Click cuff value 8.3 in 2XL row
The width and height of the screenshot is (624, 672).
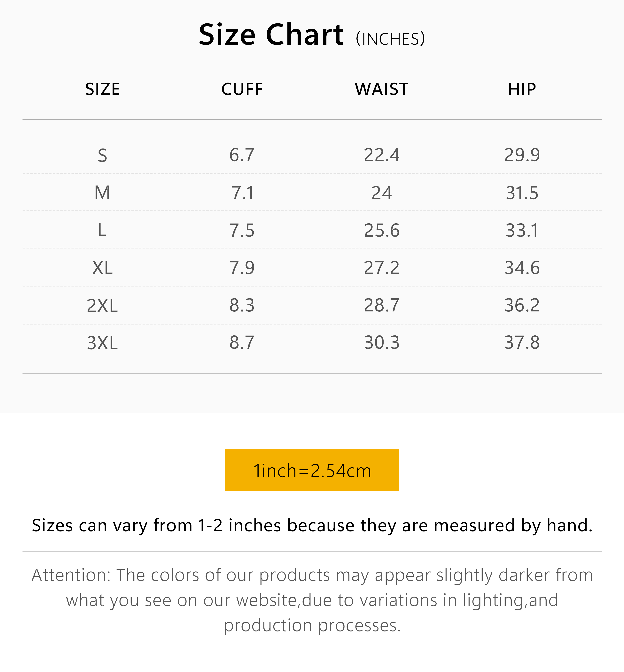coord(242,305)
